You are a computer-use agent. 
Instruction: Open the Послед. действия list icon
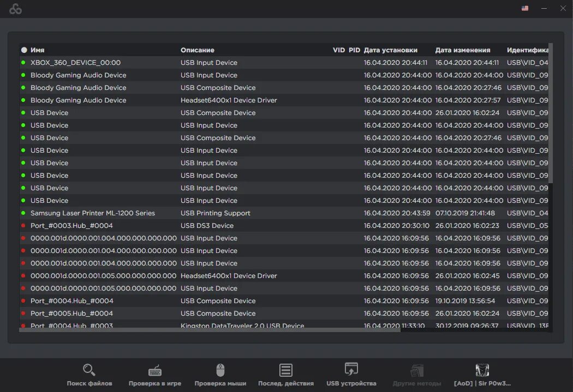point(286,370)
